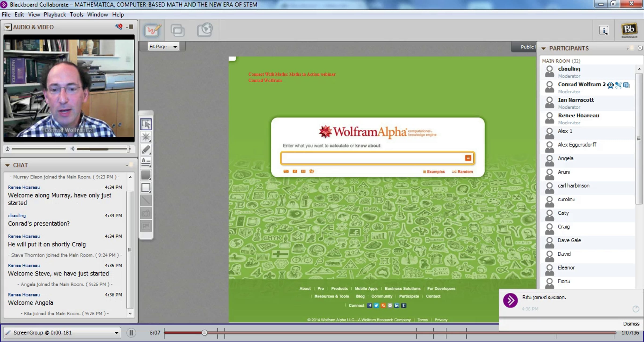Switch to Whiteboard mode
Screen dimensions: 644x342
[x=152, y=30]
